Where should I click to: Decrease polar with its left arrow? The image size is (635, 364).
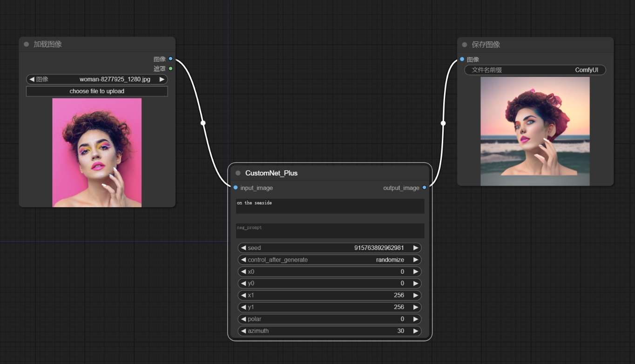point(243,319)
